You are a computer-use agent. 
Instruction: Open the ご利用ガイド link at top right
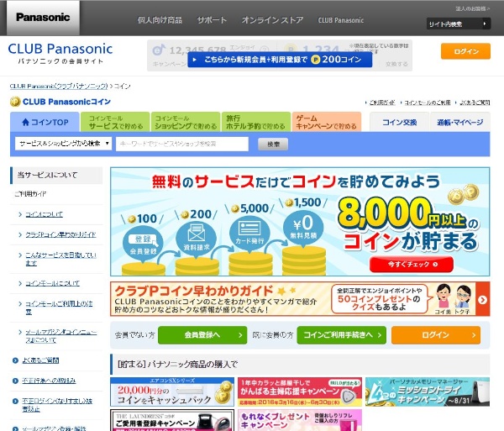tap(382, 102)
